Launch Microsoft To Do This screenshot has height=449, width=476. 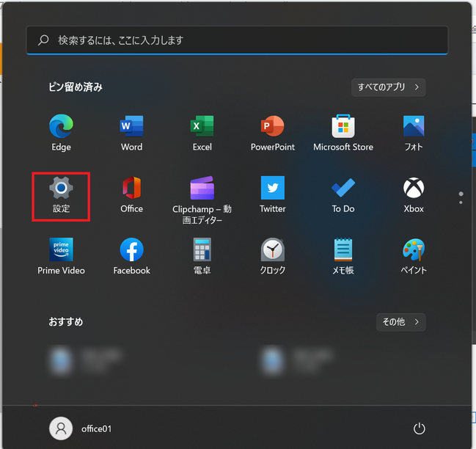coord(343,195)
